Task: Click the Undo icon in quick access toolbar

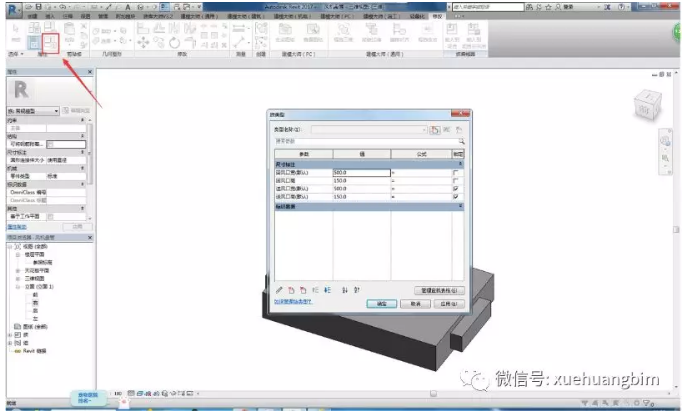Action: coord(63,7)
